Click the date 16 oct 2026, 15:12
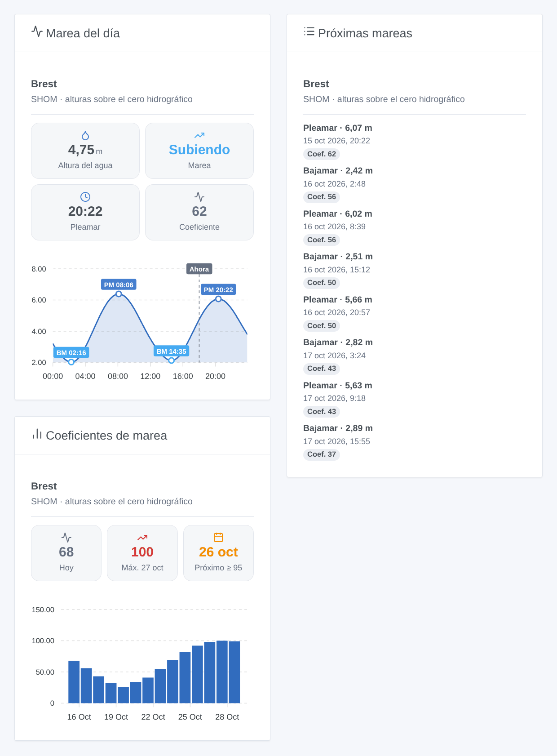Viewport: 557px width, 756px height. (336, 270)
